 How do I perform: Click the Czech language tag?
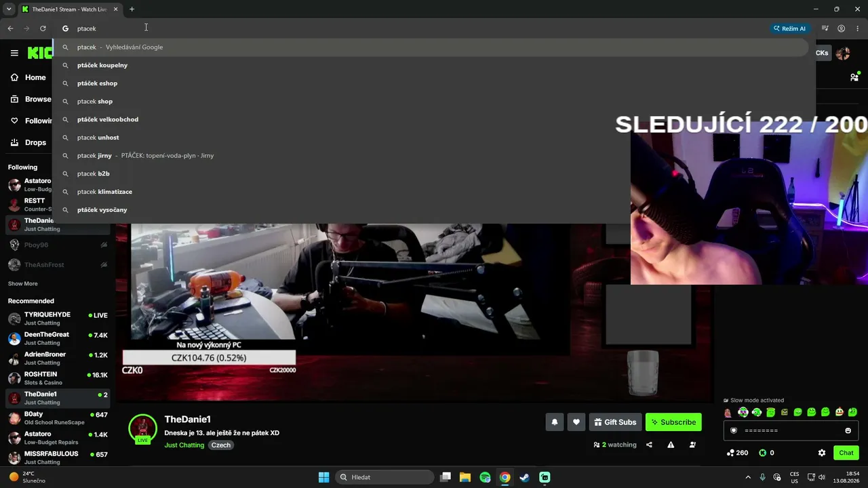pyautogui.click(x=221, y=445)
